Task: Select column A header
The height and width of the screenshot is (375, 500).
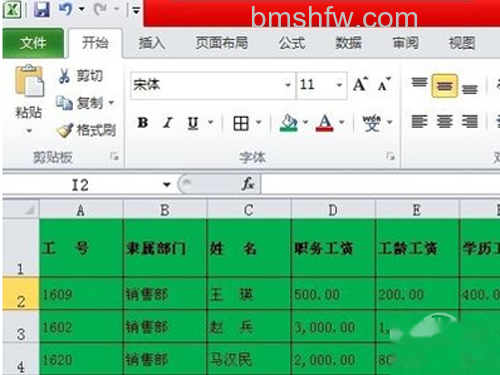Action: 81,210
